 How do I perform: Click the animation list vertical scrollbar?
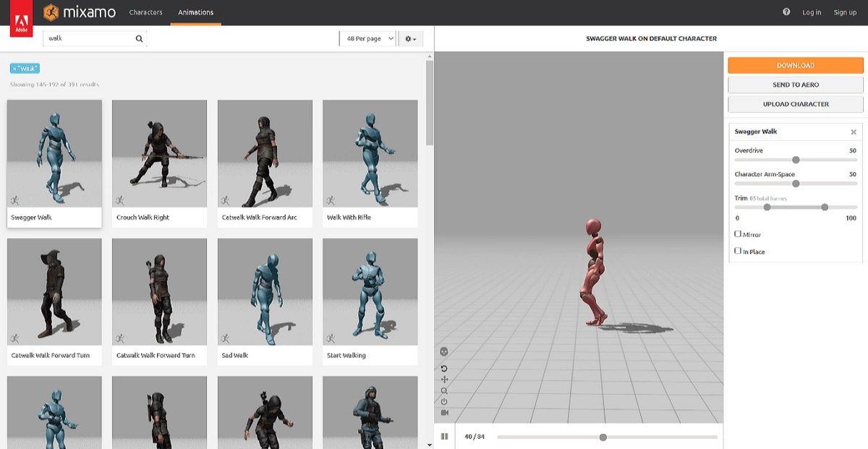[x=430, y=103]
